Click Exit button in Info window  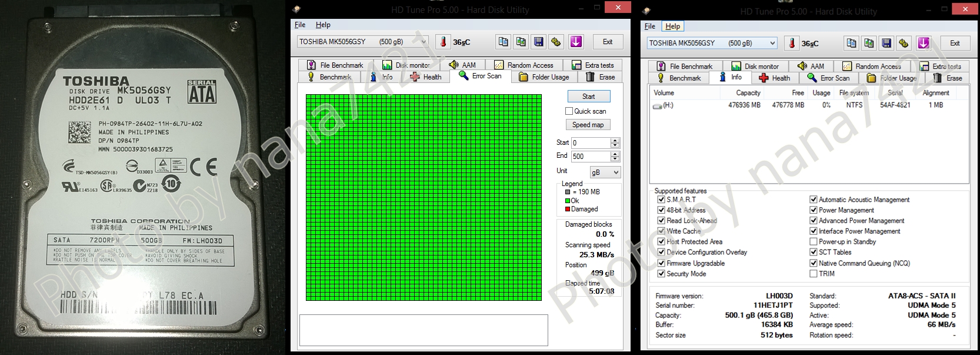click(955, 43)
